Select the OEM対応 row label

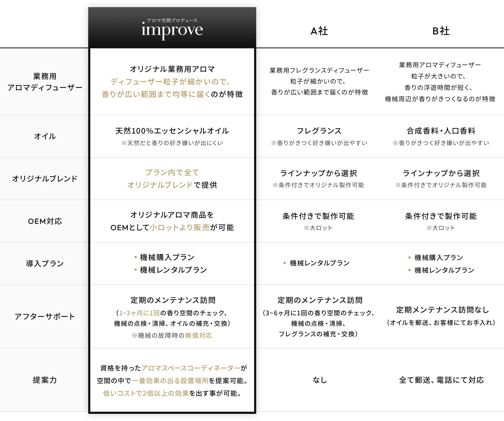(x=44, y=222)
